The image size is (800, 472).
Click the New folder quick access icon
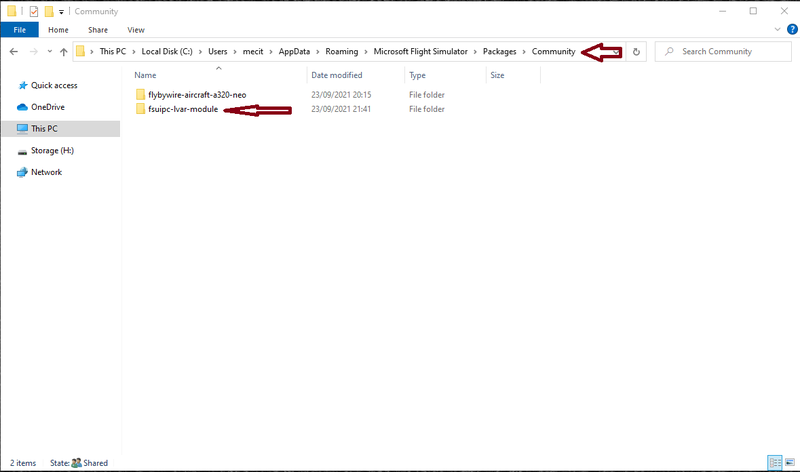49,11
